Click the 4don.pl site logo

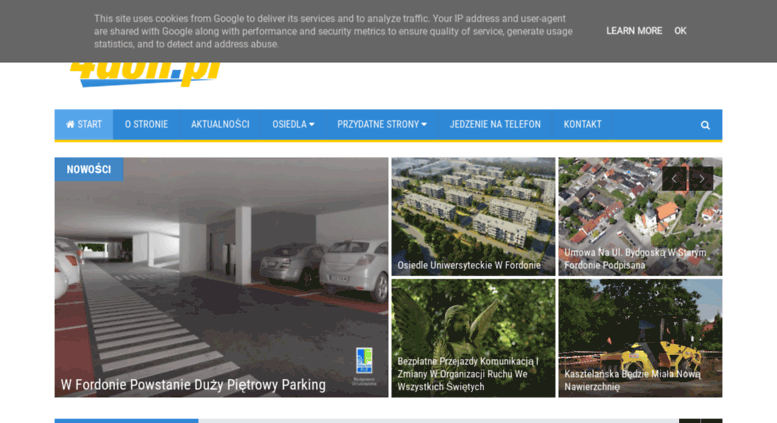(146, 74)
